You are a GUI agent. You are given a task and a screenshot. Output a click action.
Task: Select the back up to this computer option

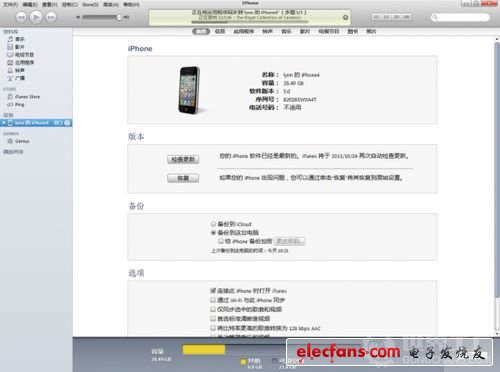pyautogui.click(x=235, y=232)
